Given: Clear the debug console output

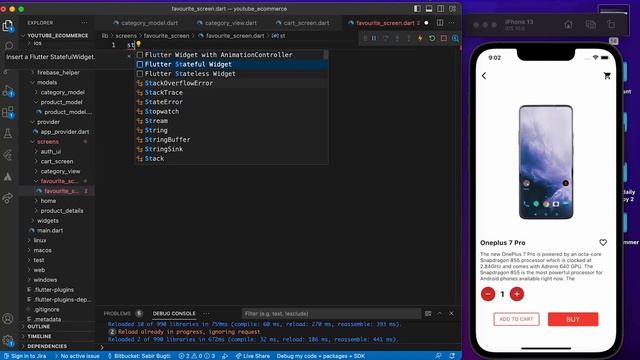Looking at the screenshot, I should pyautogui.click(x=428, y=313).
